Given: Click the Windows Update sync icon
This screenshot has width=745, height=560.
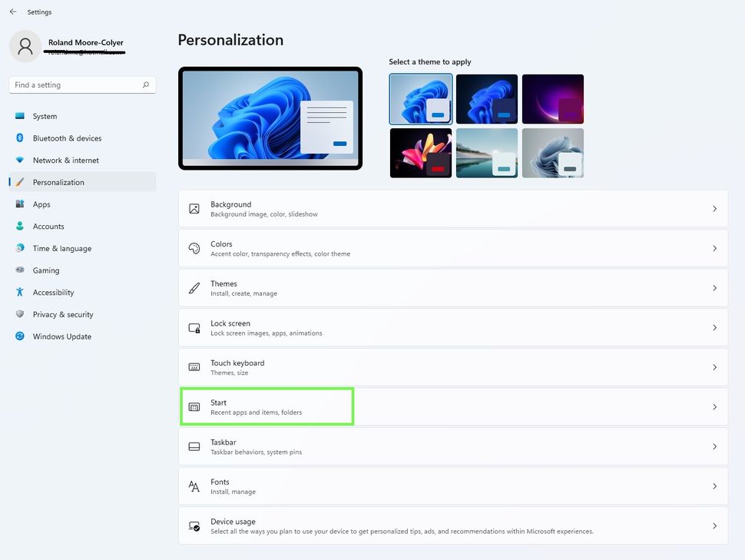Looking at the screenshot, I should click(20, 336).
